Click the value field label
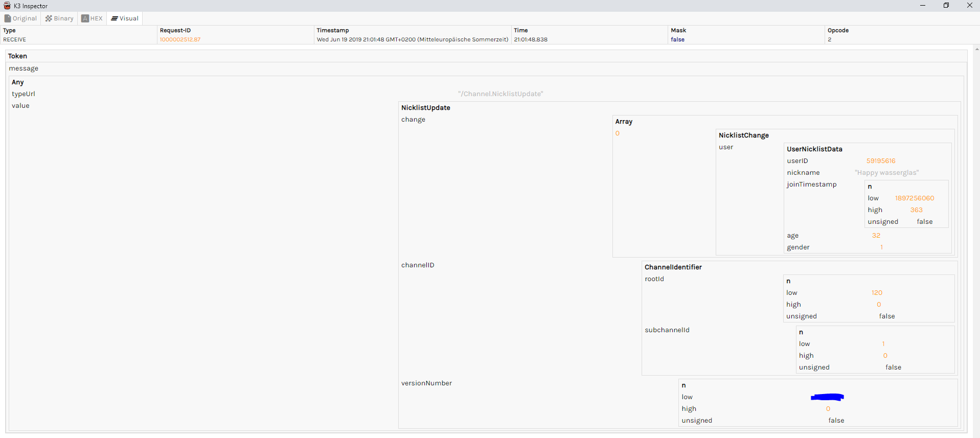Viewport: 980px width, 438px height. (x=20, y=106)
